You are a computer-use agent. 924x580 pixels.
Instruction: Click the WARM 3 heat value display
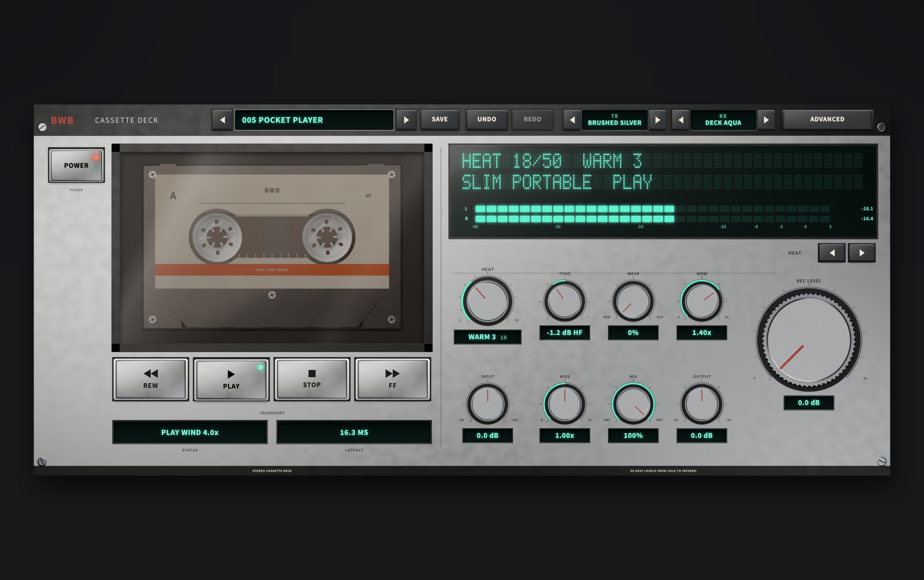488,337
